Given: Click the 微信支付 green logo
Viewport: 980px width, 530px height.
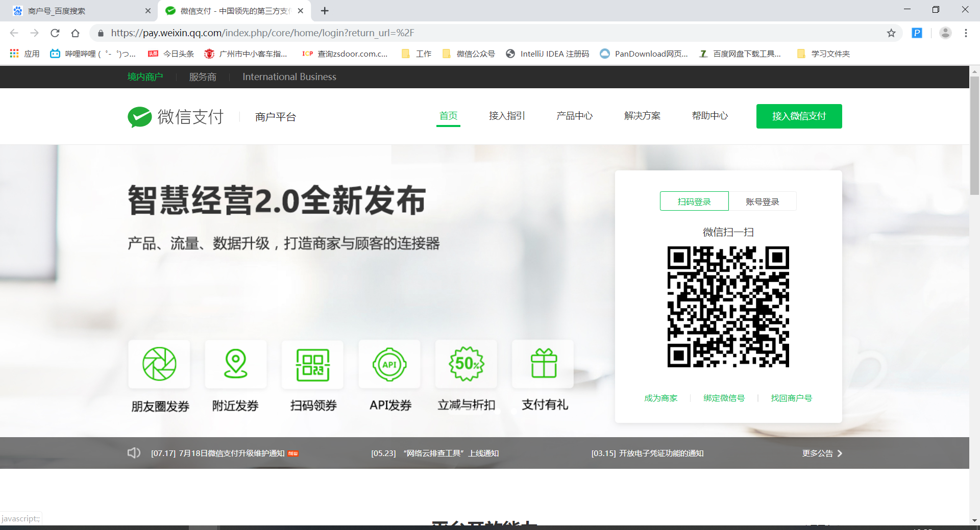Looking at the screenshot, I should tap(140, 117).
